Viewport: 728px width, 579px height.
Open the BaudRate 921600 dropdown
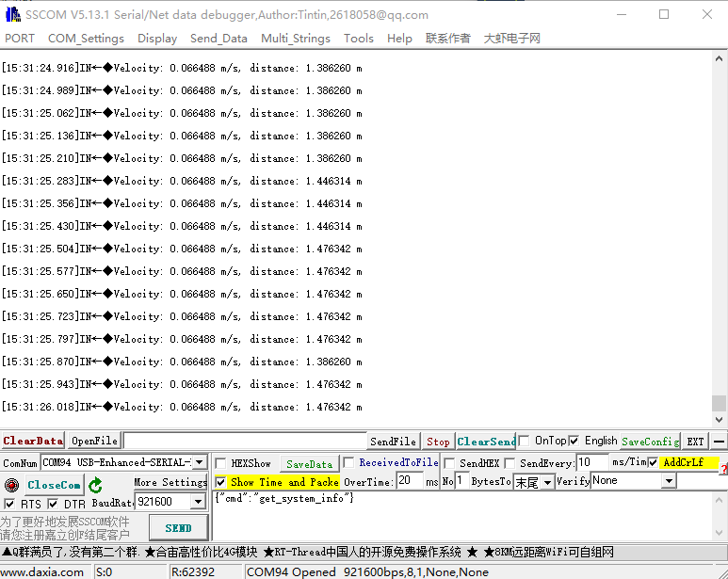(x=199, y=502)
